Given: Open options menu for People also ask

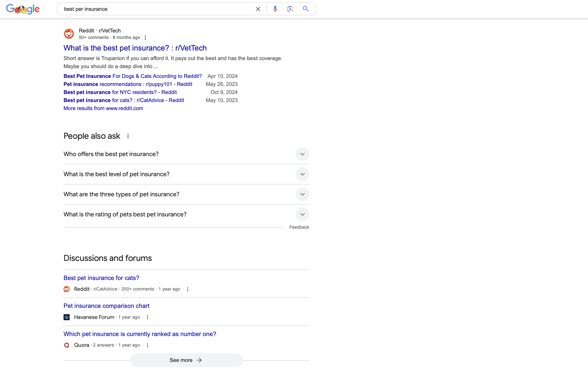Looking at the screenshot, I should 128,136.
